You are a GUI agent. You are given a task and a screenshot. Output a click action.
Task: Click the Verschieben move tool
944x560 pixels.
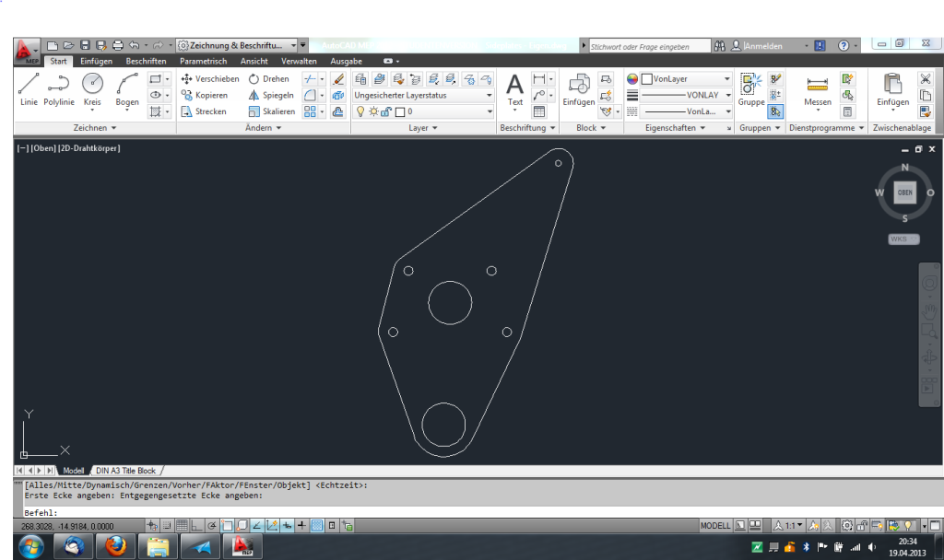[x=209, y=79]
